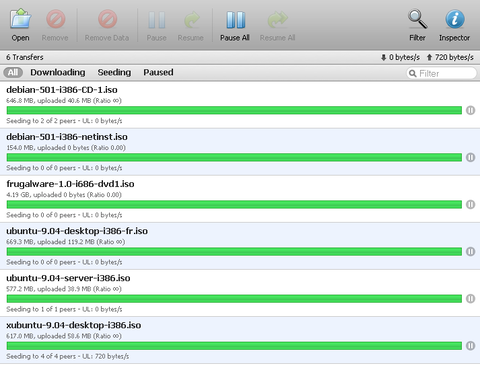The height and width of the screenshot is (376, 480).
Task: Switch to the Paused filter tab
Action: (158, 72)
